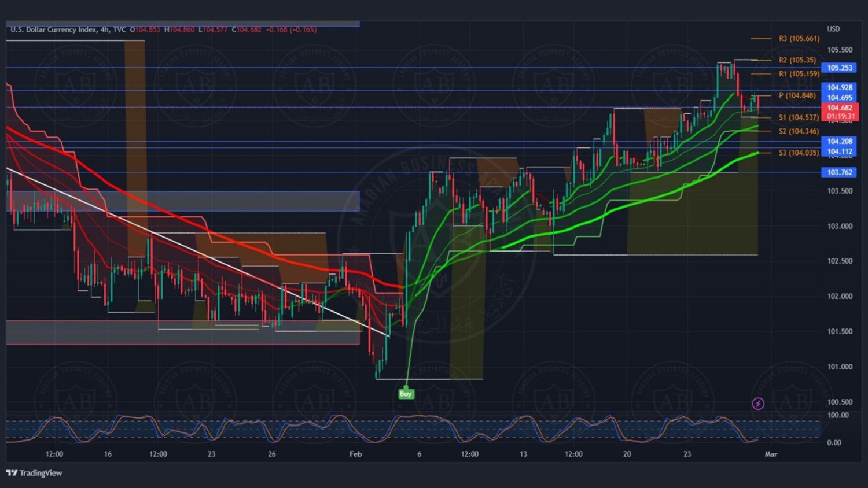Viewport: 868px width, 488px height.
Task: Click the red 104.682 current price tag
Action: pyautogui.click(x=840, y=108)
